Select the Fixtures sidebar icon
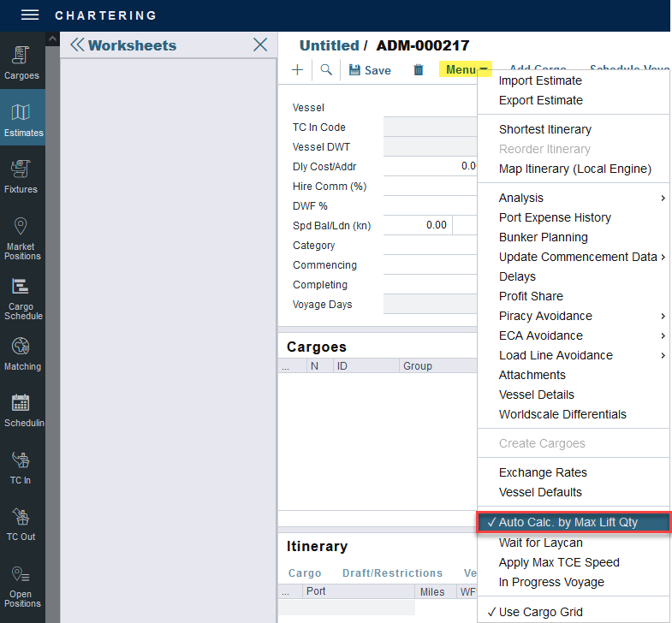Screen dimensions: 672x623 [21, 176]
